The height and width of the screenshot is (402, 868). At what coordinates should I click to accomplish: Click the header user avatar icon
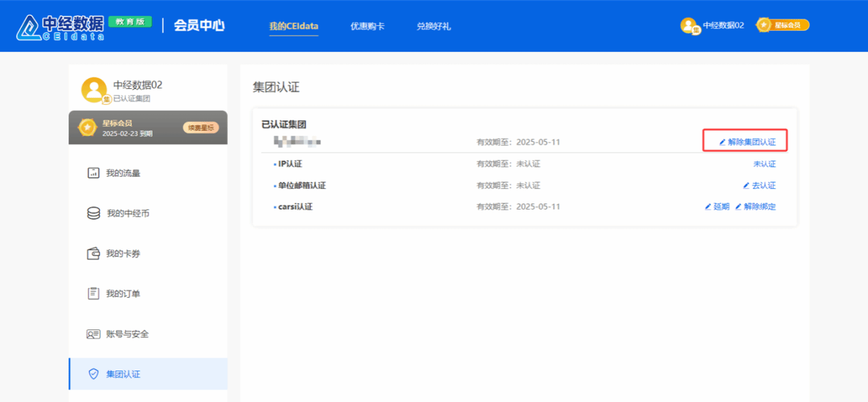coord(689,26)
